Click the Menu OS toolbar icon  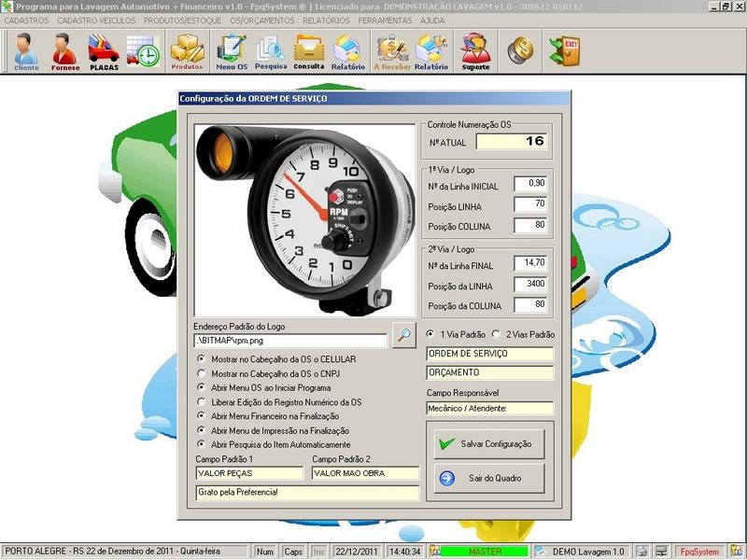click(231, 51)
